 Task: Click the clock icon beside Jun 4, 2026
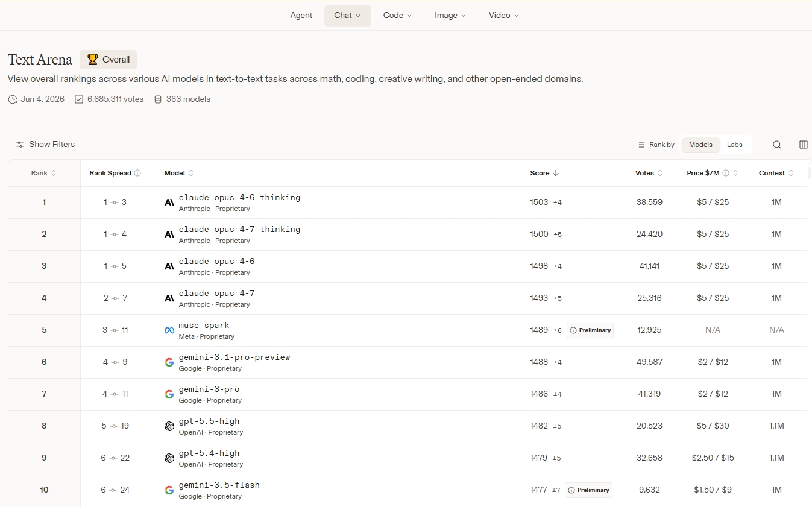[x=13, y=99]
